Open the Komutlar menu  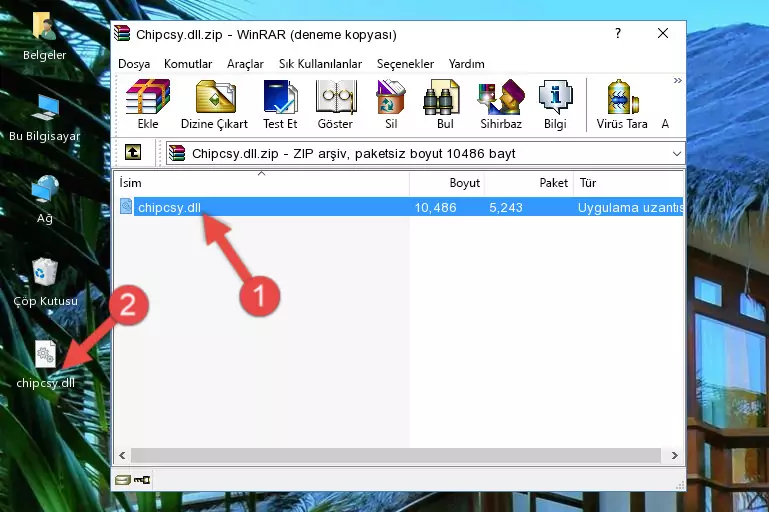[188, 64]
